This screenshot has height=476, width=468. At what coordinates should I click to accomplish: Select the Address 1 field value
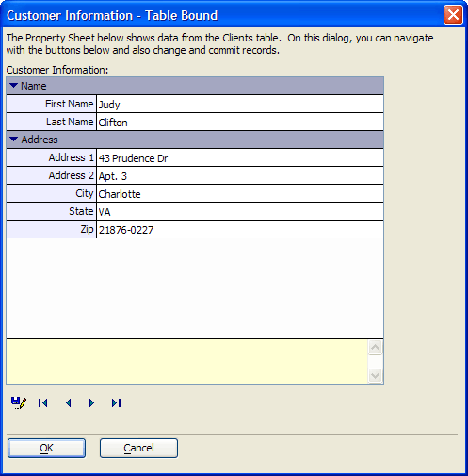pyautogui.click(x=240, y=157)
